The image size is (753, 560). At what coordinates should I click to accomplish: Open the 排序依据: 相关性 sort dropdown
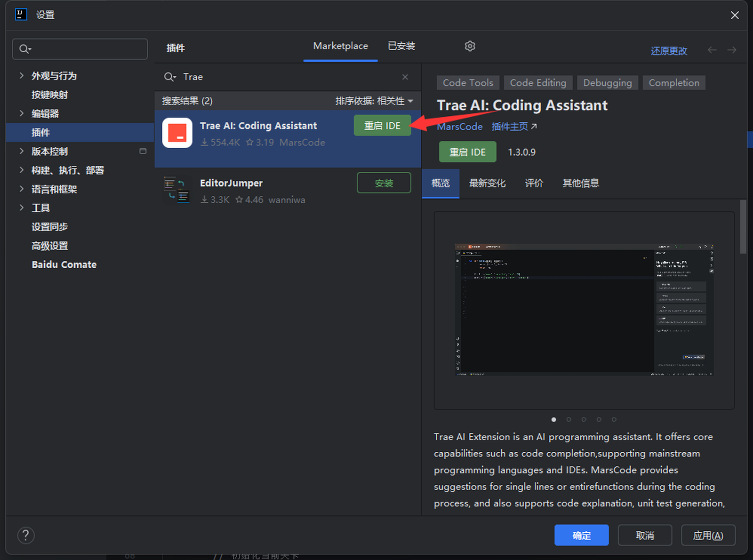[374, 101]
